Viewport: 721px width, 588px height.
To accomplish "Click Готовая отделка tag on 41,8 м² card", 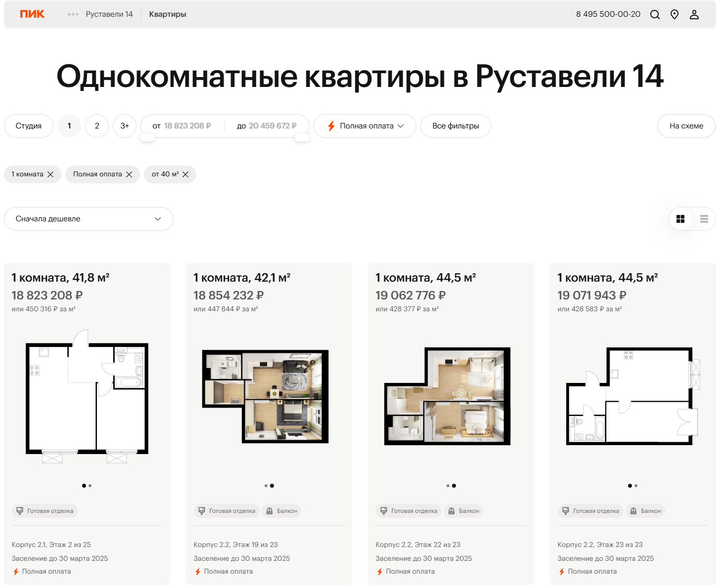I will click(45, 511).
